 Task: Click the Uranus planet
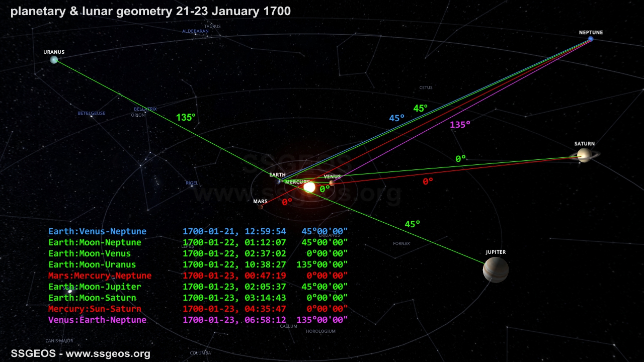[x=54, y=60]
